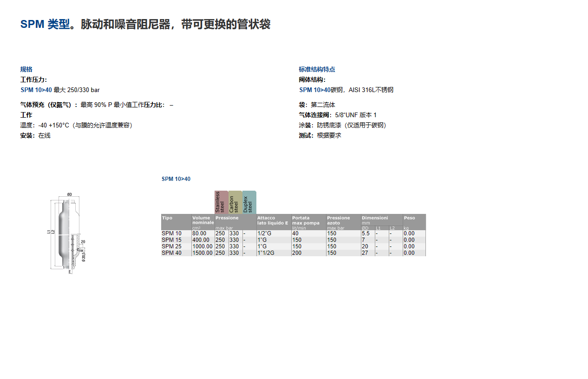Select the Stainless steel tab

pyautogui.click(x=221, y=202)
